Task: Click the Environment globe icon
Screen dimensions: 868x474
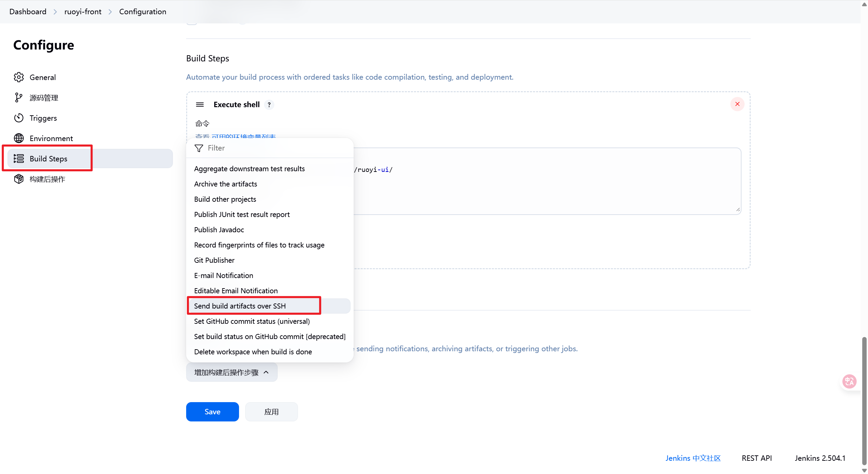Action: coord(19,138)
